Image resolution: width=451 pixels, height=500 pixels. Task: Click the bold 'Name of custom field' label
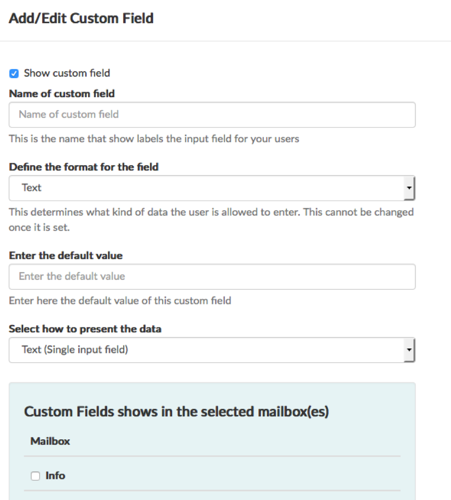tap(62, 94)
